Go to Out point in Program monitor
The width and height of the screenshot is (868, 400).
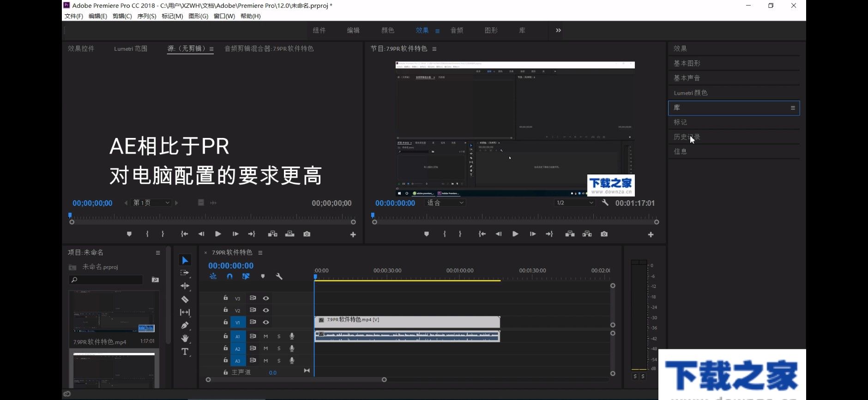549,234
